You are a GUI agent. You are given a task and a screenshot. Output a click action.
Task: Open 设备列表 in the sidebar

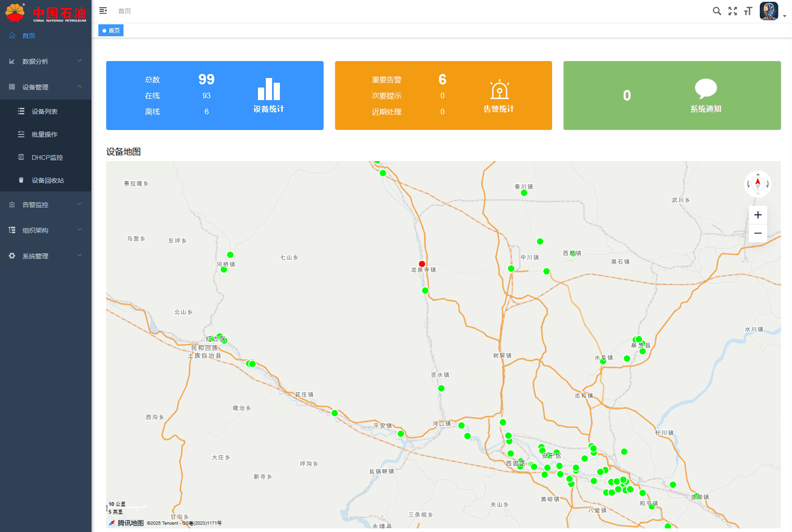pos(46,111)
